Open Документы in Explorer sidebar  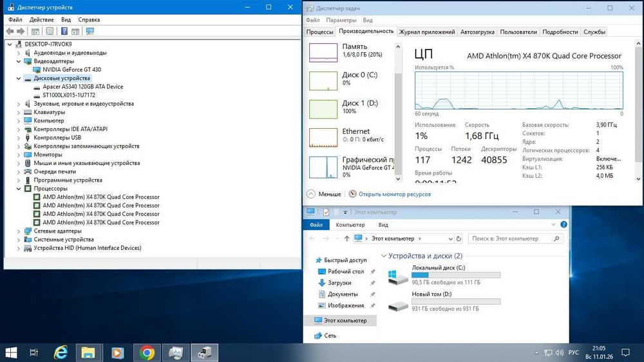point(343,294)
